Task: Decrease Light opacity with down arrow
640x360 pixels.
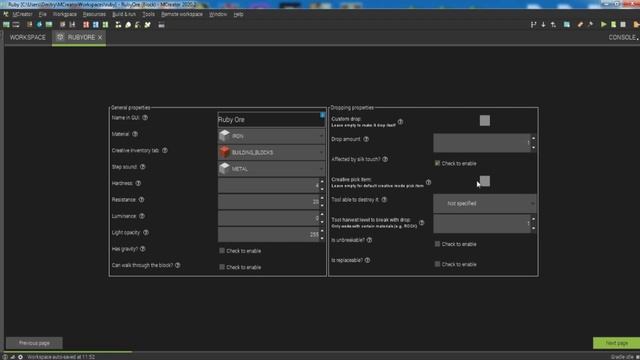Action: tap(322, 238)
